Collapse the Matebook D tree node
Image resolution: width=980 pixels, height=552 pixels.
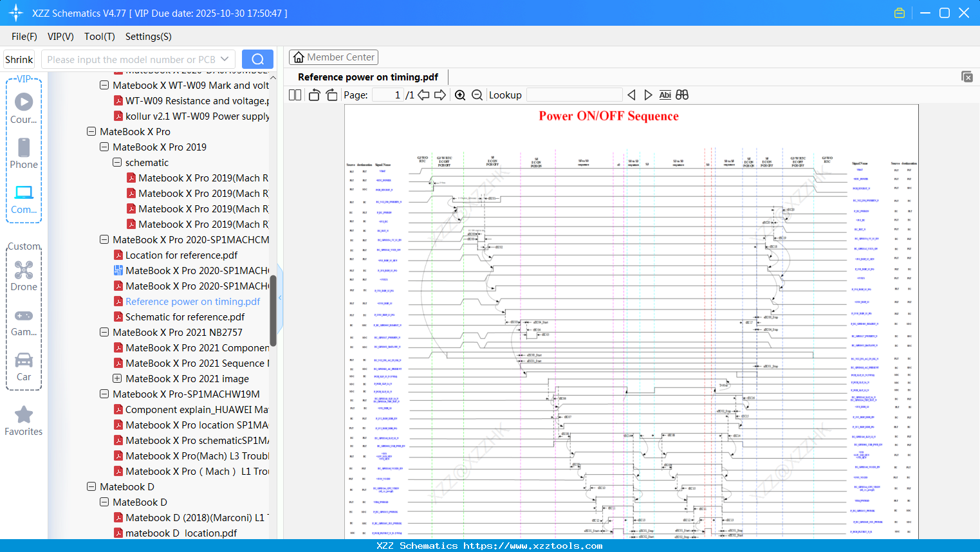[x=91, y=487]
